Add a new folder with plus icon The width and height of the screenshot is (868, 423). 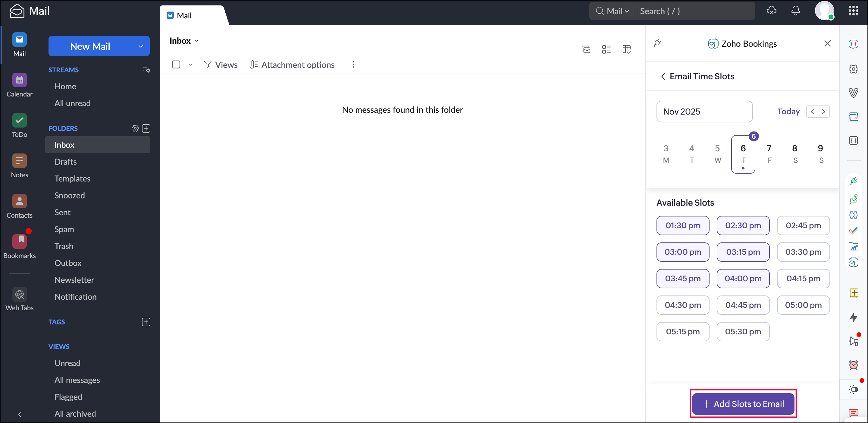pyautogui.click(x=146, y=128)
